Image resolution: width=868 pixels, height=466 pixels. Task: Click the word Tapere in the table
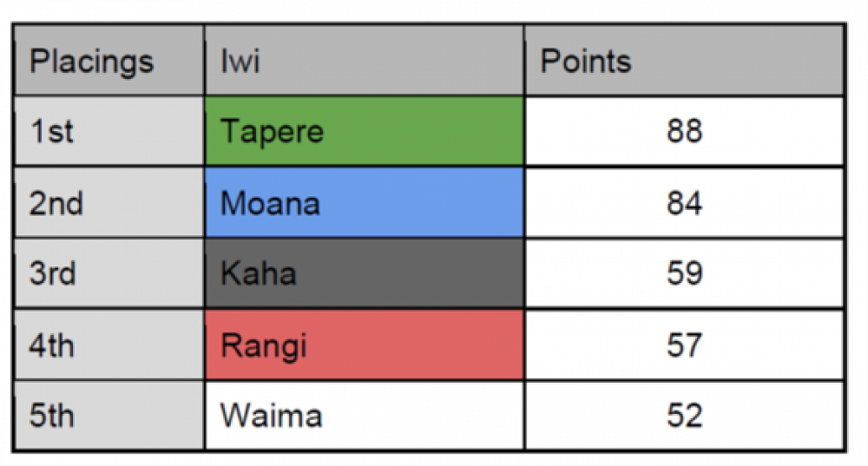(271, 132)
